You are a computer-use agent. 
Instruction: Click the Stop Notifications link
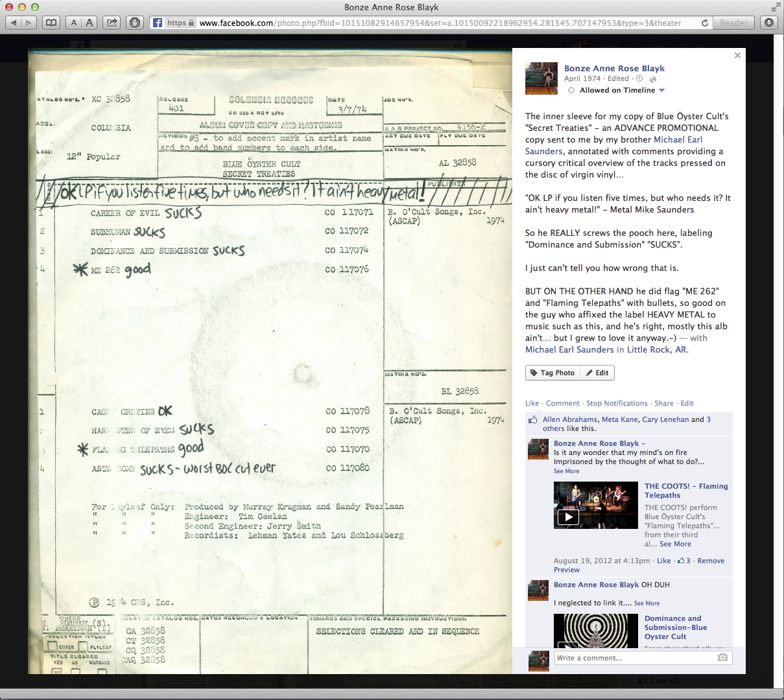(617, 403)
